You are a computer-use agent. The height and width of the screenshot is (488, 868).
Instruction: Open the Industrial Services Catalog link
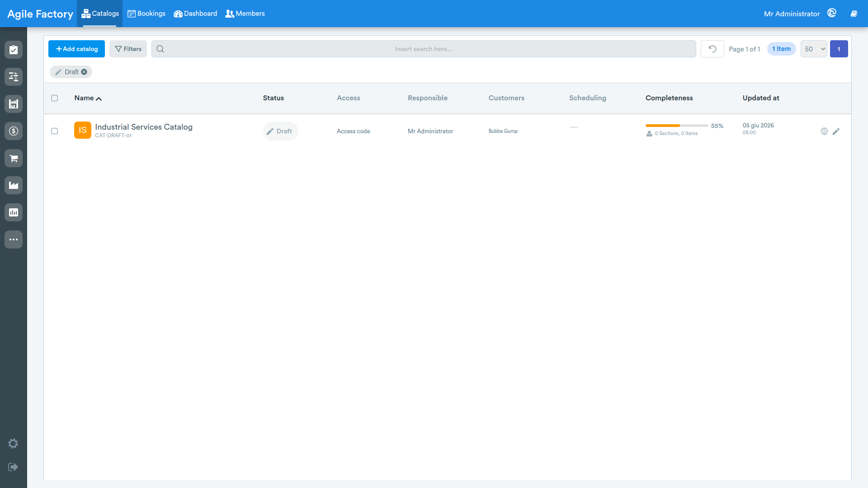144,127
